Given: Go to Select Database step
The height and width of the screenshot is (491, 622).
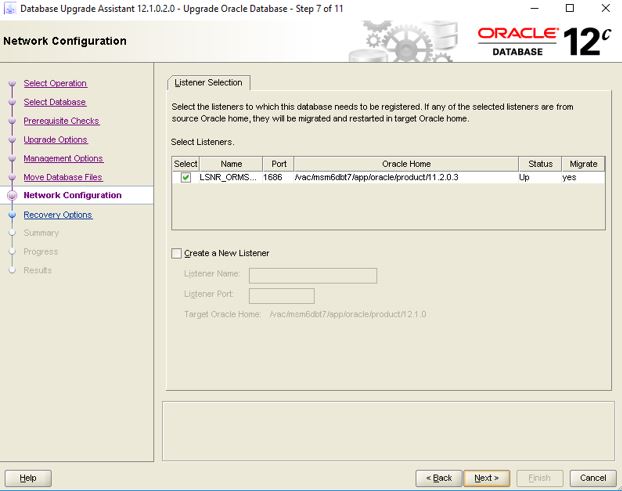Looking at the screenshot, I should (55, 102).
